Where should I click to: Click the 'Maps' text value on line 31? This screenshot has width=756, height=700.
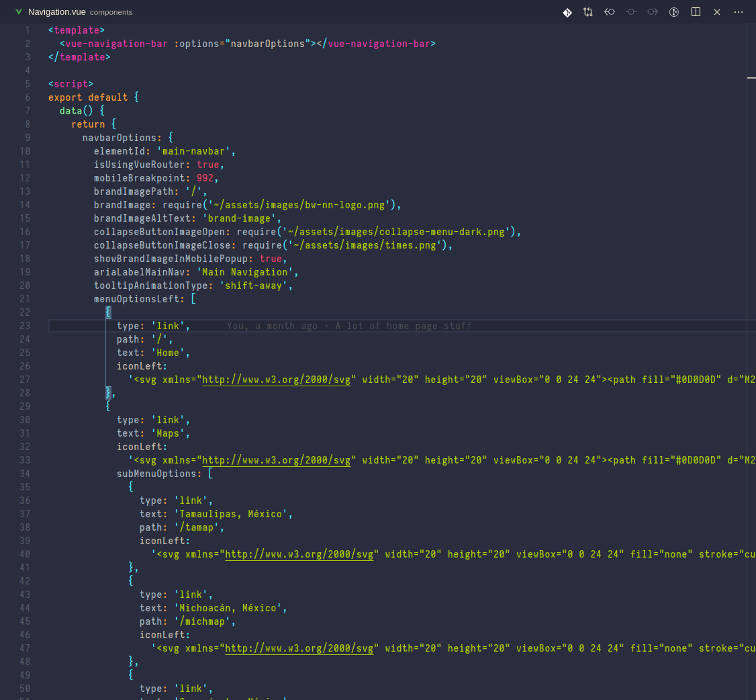(x=168, y=434)
